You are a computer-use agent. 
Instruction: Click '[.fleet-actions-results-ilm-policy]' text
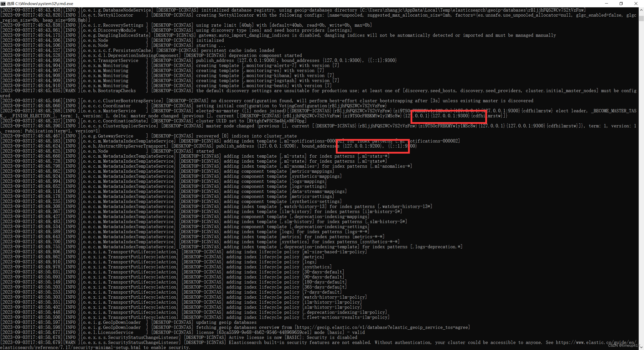pyautogui.click(x=346, y=317)
